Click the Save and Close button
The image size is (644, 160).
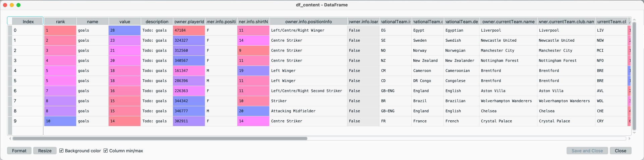[x=587, y=151]
